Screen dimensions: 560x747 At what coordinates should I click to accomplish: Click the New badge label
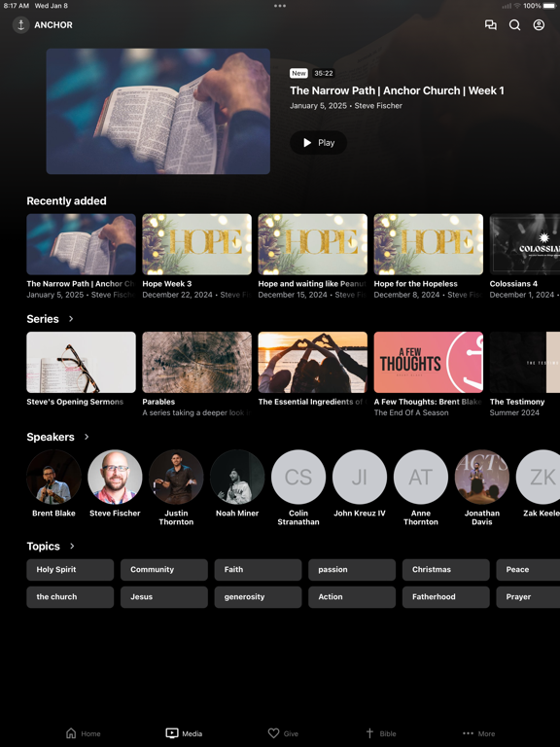[x=299, y=73]
